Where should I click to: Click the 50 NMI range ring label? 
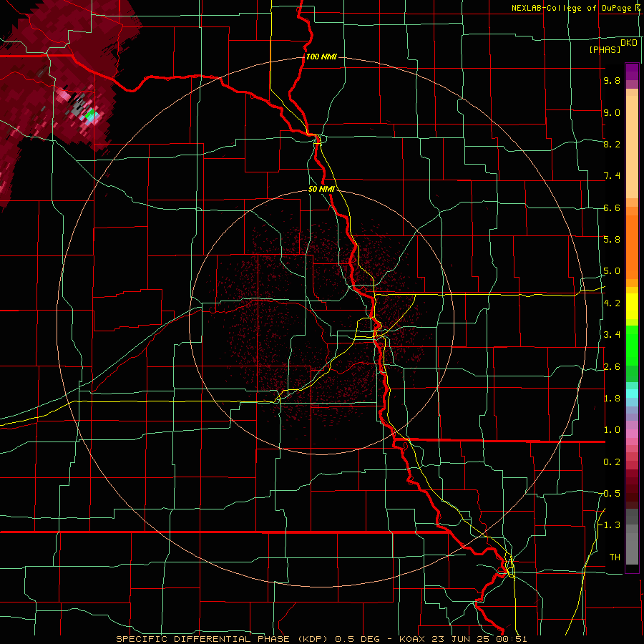coord(321,190)
